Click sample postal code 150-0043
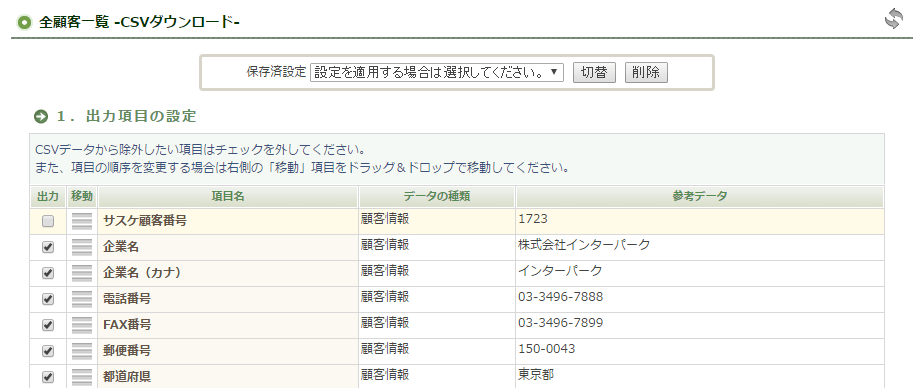 (x=547, y=349)
